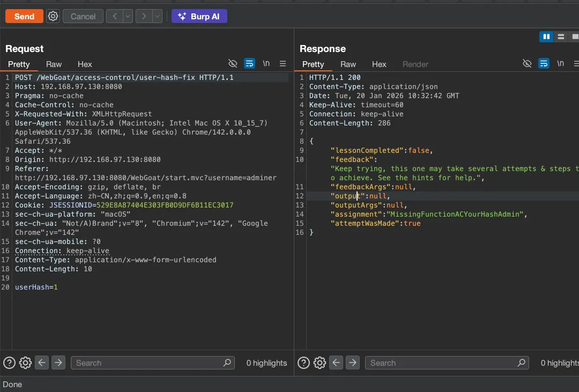Image resolution: width=579 pixels, height=392 pixels.
Task: Click the orange Send button
Action: [24, 17]
